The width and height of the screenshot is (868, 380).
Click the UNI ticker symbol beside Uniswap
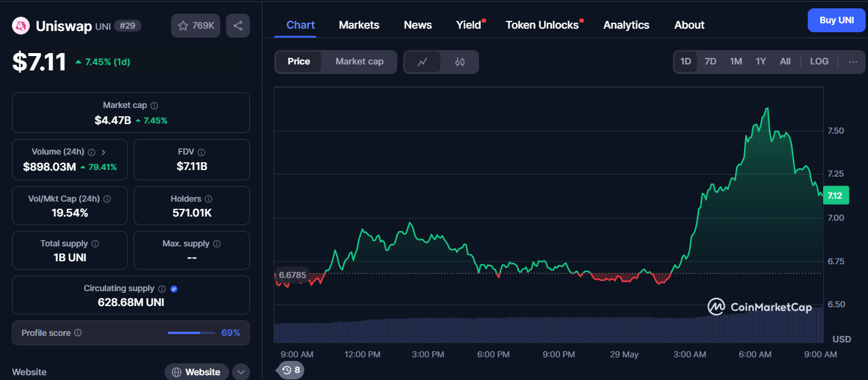click(103, 26)
